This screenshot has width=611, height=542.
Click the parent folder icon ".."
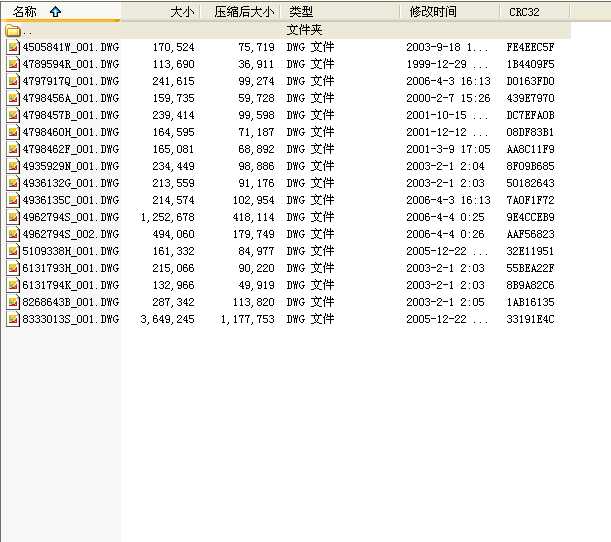pyautogui.click(x=13, y=30)
